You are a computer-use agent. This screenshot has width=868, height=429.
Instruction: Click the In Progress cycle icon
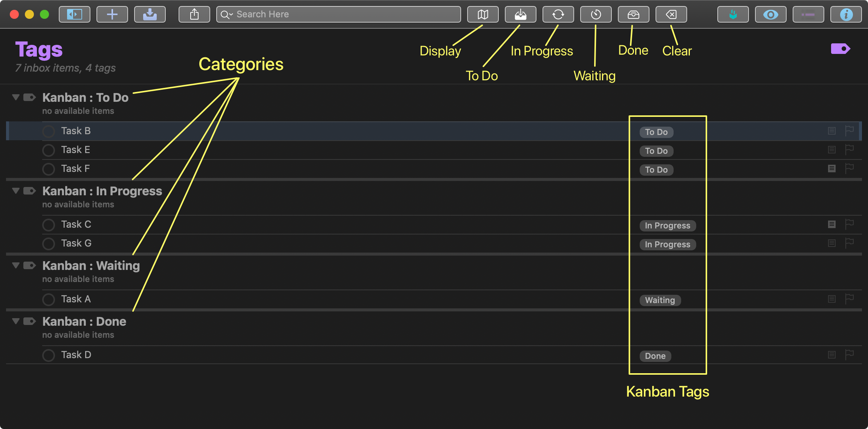pyautogui.click(x=558, y=15)
